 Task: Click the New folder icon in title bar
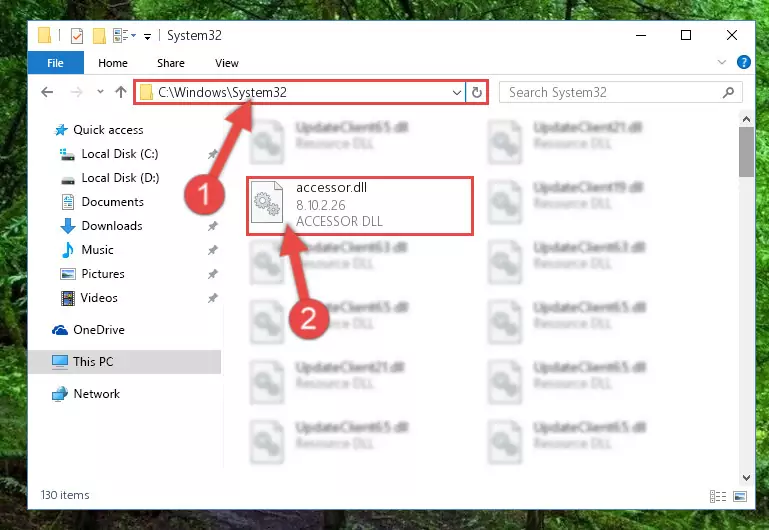[x=100, y=36]
